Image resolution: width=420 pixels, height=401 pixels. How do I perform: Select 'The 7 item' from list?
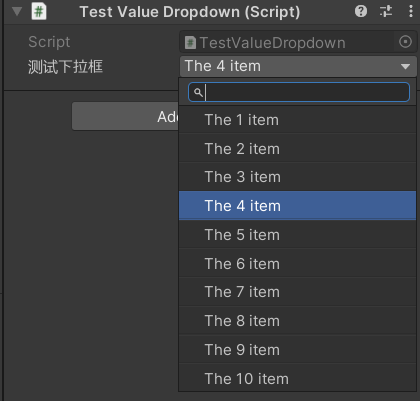[x=297, y=292]
